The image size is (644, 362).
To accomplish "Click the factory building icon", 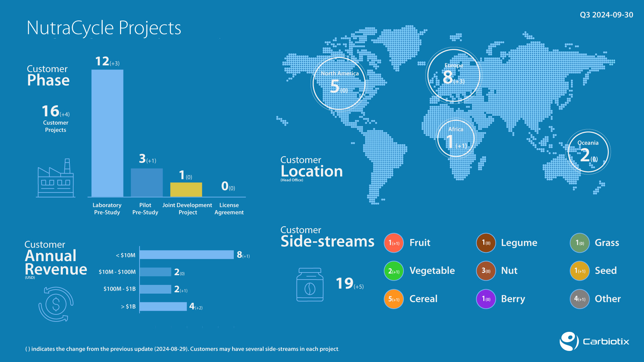I will click(x=56, y=178).
